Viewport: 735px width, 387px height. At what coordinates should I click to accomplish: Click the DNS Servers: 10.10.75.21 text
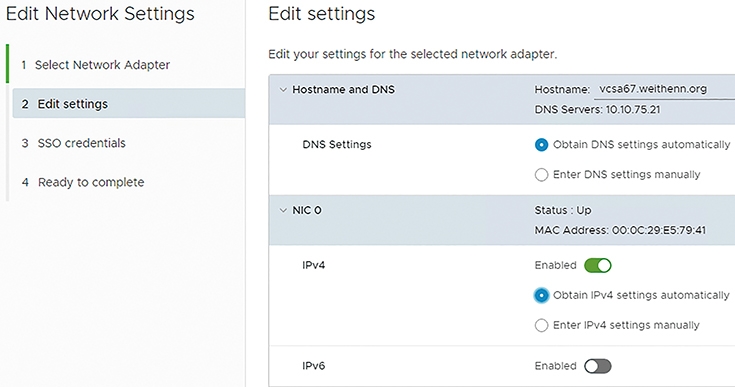pyautogui.click(x=597, y=110)
